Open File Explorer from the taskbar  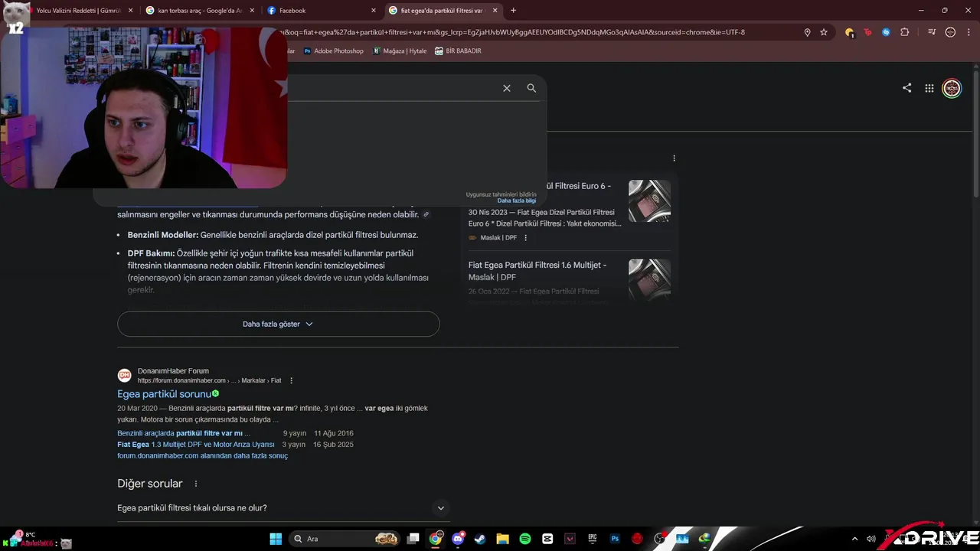pyautogui.click(x=502, y=539)
